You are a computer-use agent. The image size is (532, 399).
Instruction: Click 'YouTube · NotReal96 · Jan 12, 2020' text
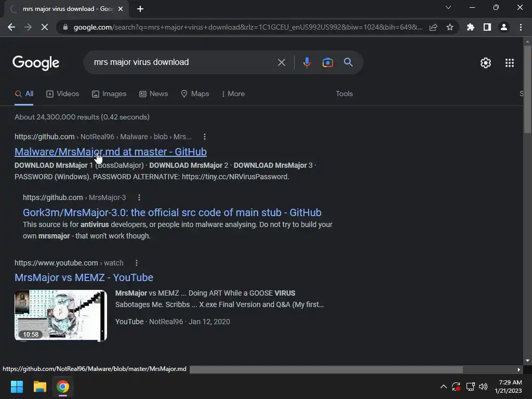172,322
